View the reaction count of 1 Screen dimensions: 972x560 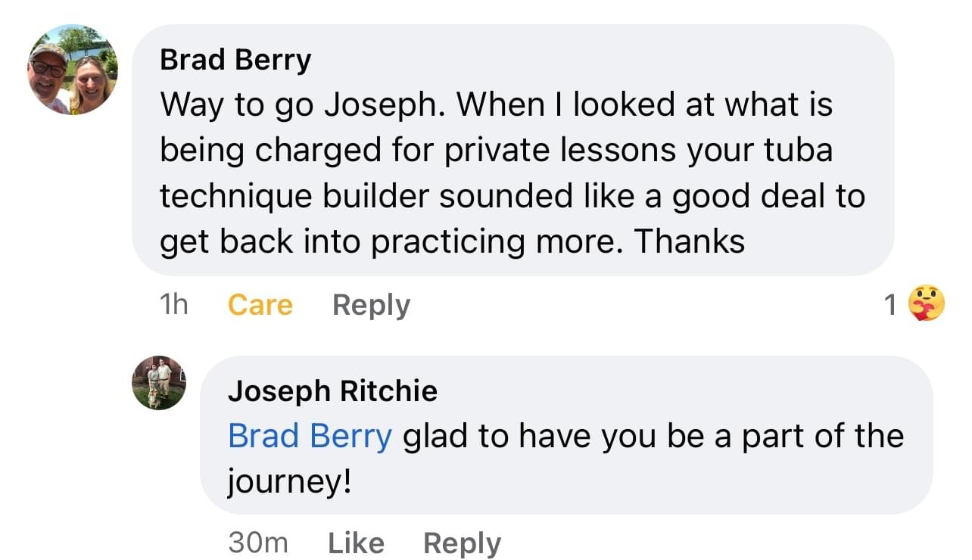[x=890, y=305]
